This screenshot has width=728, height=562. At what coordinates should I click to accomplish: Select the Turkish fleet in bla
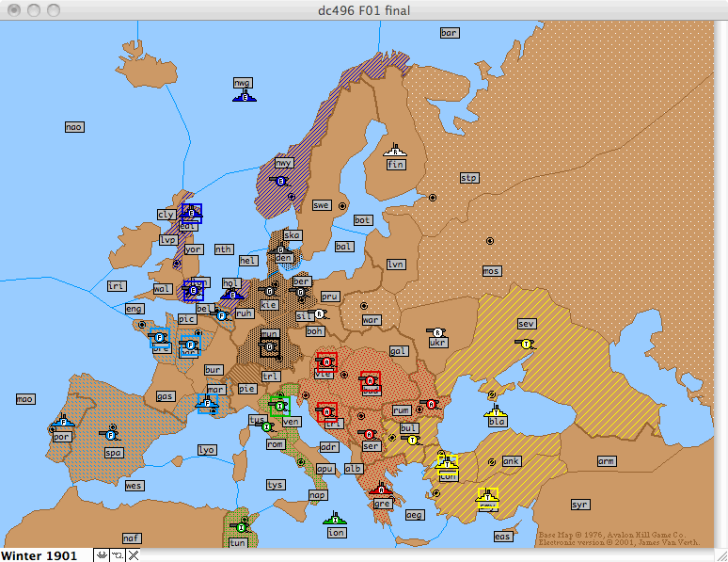pos(496,411)
